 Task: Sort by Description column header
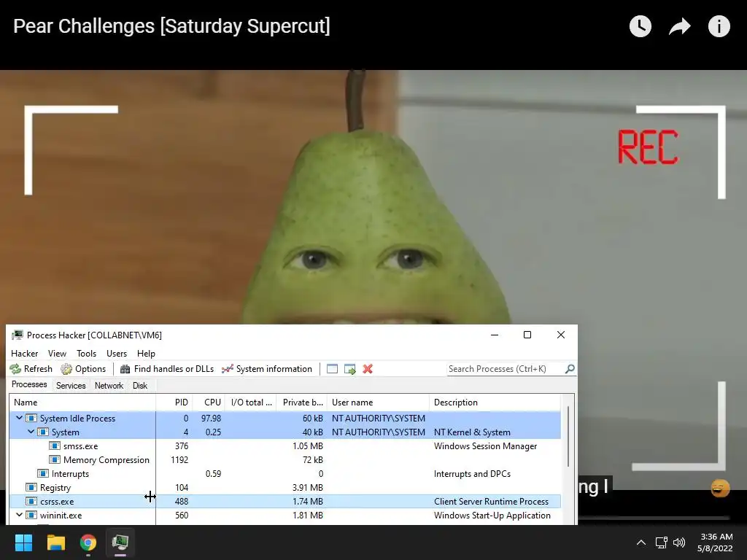tap(495, 402)
